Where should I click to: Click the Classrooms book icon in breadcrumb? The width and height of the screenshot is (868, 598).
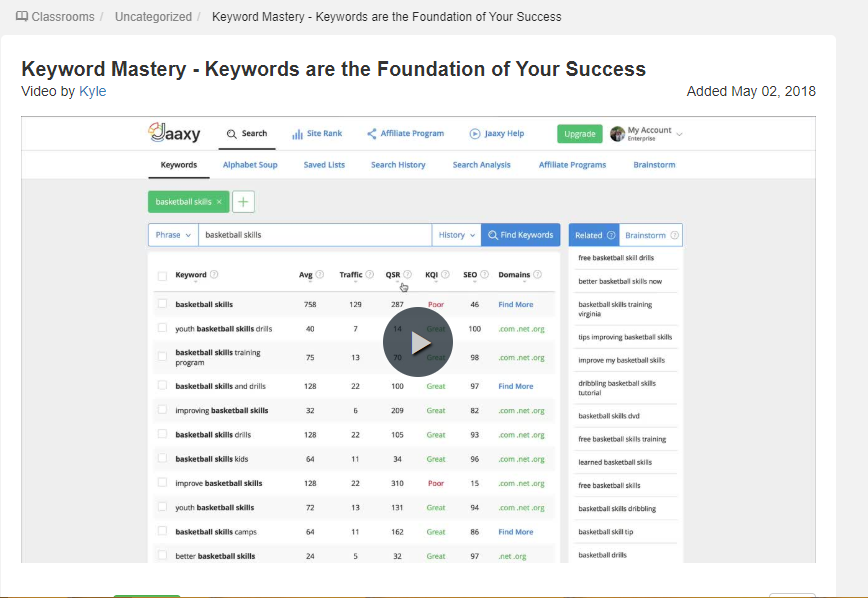click(x=22, y=16)
